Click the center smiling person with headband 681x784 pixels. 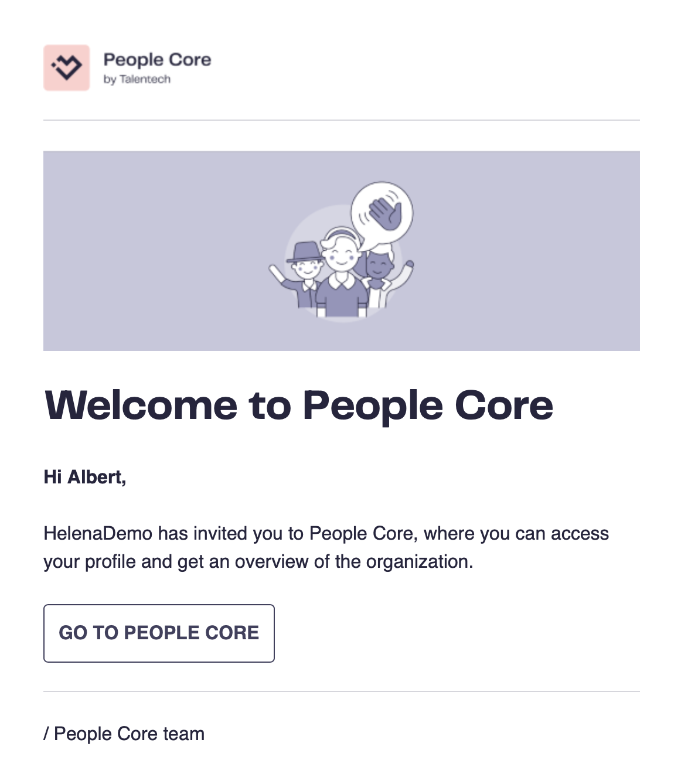click(342, 273)
